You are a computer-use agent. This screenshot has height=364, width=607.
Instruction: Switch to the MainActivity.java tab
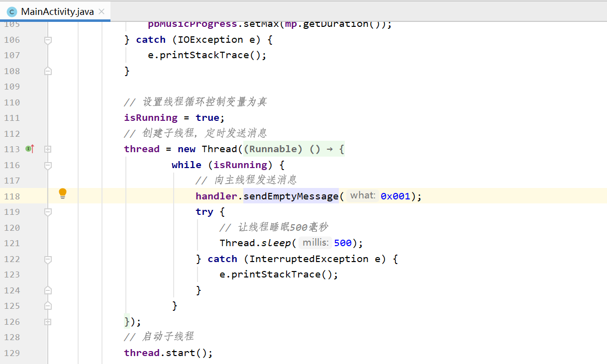55,11
